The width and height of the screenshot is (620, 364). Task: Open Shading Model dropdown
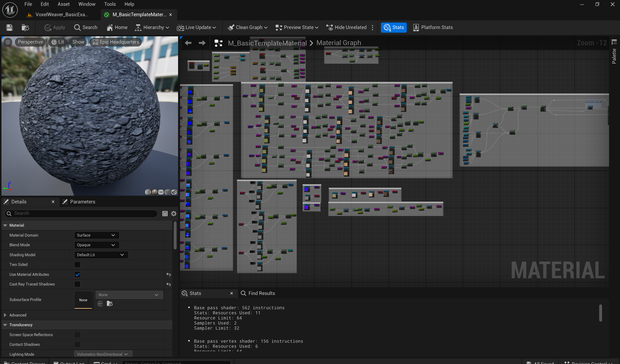click(101, 255)
